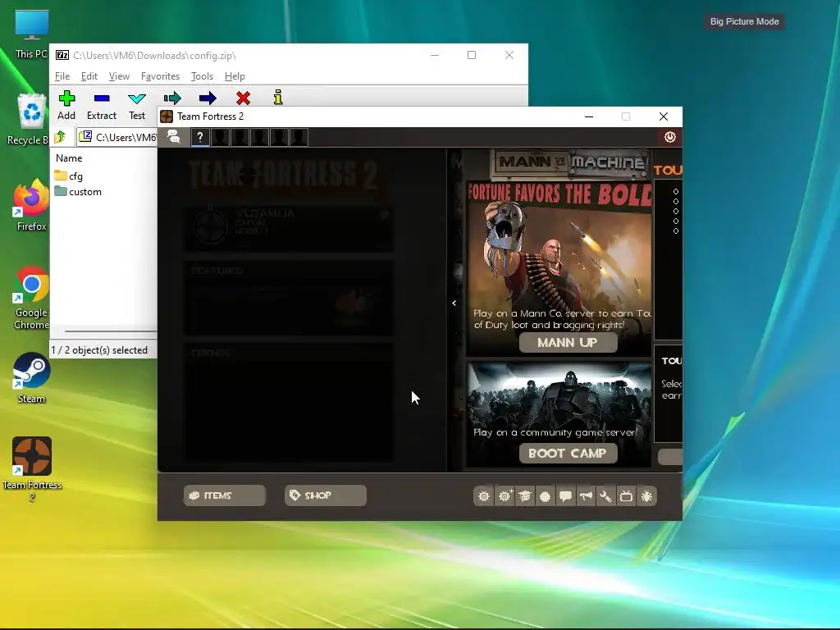Screen dimensions: 840x630
Task: Click the BOOT CAMP button
Action: click(x=568, y=453)
